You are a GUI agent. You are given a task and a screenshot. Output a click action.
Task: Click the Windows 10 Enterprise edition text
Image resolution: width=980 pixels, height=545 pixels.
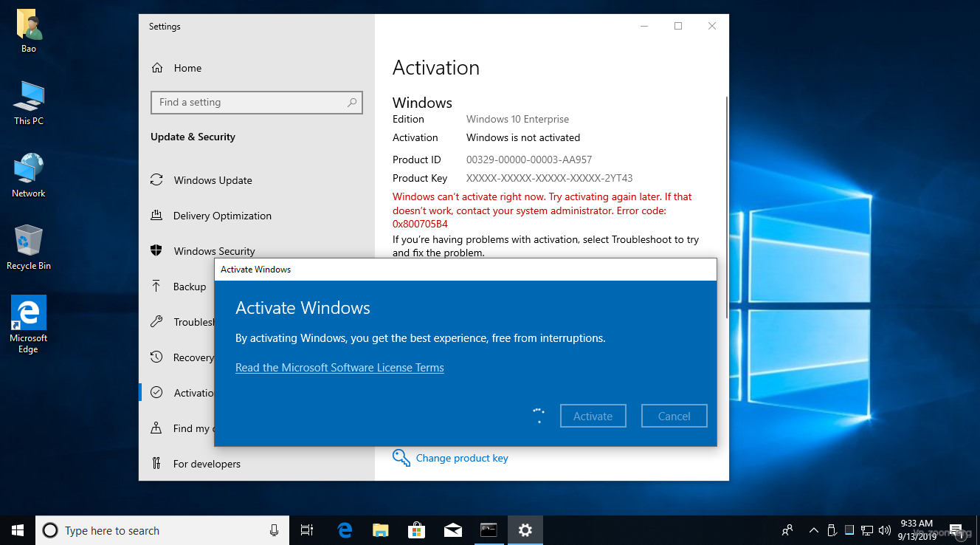point(517,119)
